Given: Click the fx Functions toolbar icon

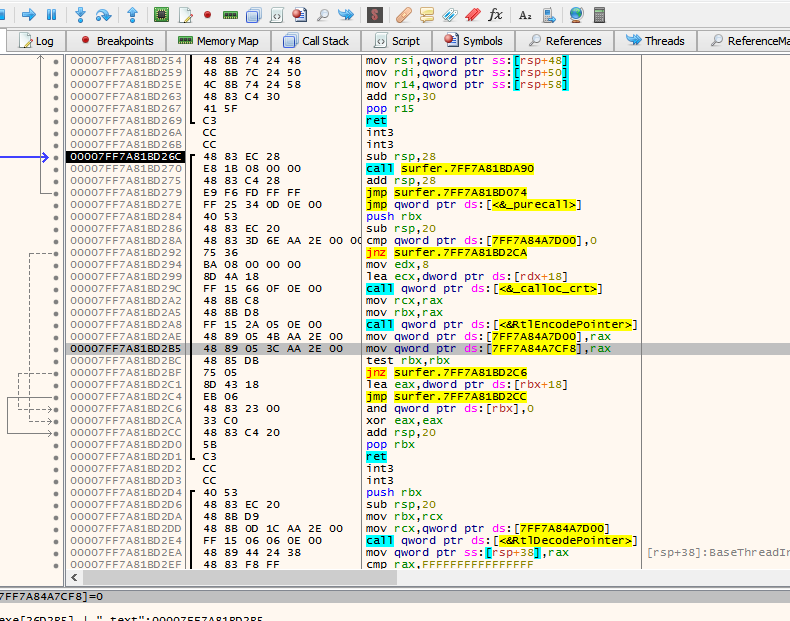Looking at the screenshot, I should pos(495,15).
